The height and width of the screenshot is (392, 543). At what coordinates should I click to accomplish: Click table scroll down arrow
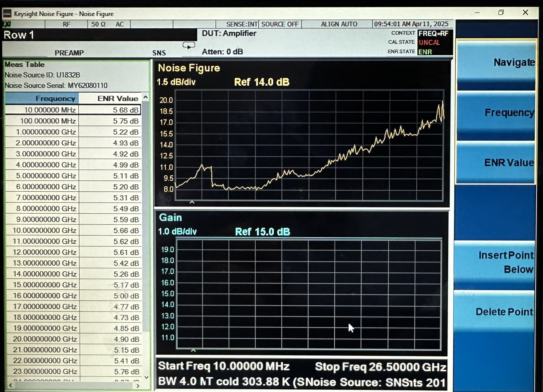pos(146,377)
